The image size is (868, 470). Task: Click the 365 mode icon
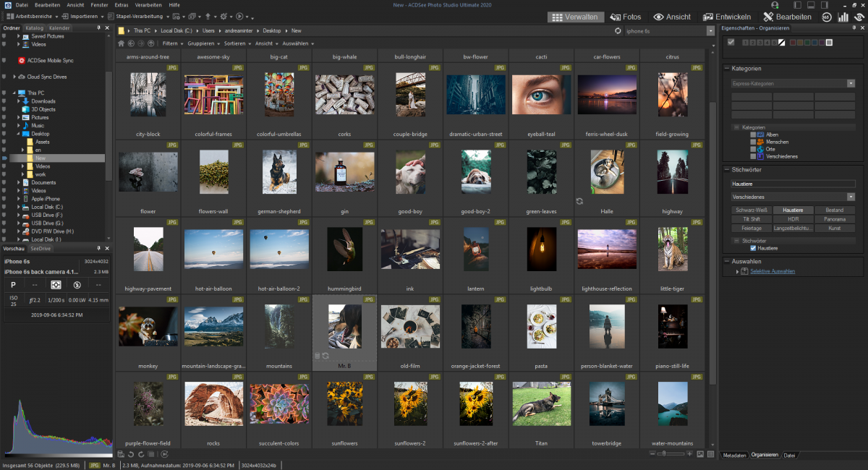pyautogui.click(x=826, y=17)
